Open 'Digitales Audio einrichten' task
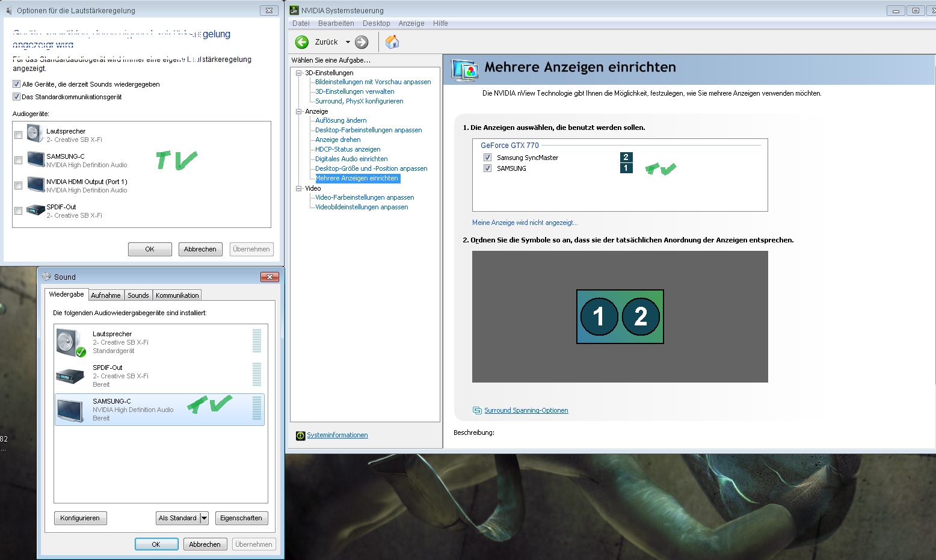The width and height of the screenshot is (936, 560). point(351,159)
